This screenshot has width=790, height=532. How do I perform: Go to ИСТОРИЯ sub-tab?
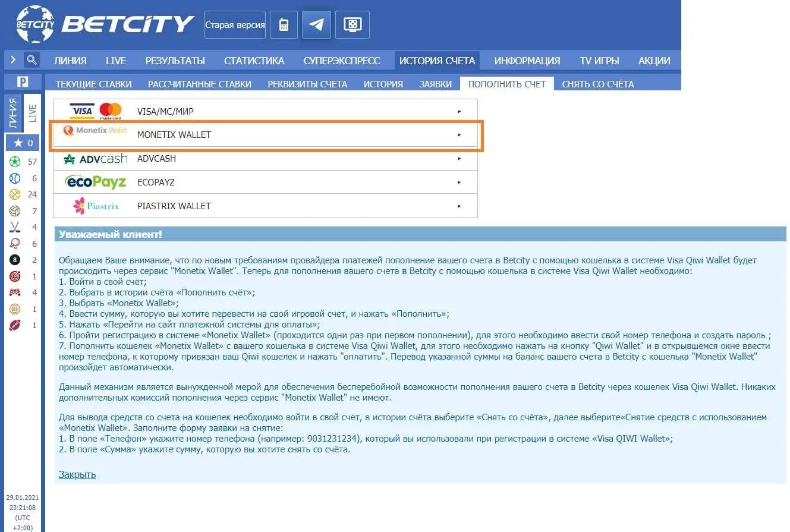coord(383,84)
